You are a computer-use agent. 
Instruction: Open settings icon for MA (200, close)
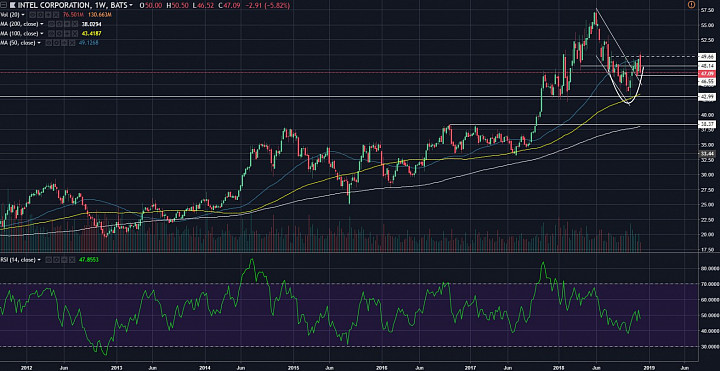(59, 24)
